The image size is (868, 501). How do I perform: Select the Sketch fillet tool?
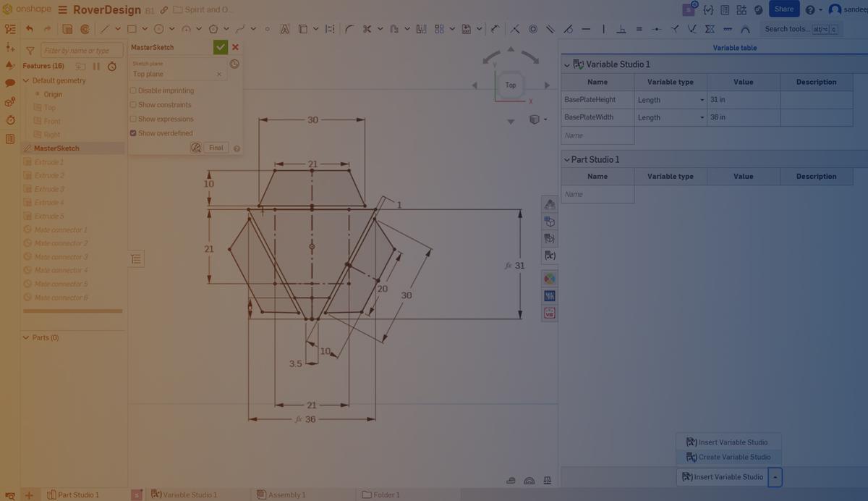[x=349, y=29]
